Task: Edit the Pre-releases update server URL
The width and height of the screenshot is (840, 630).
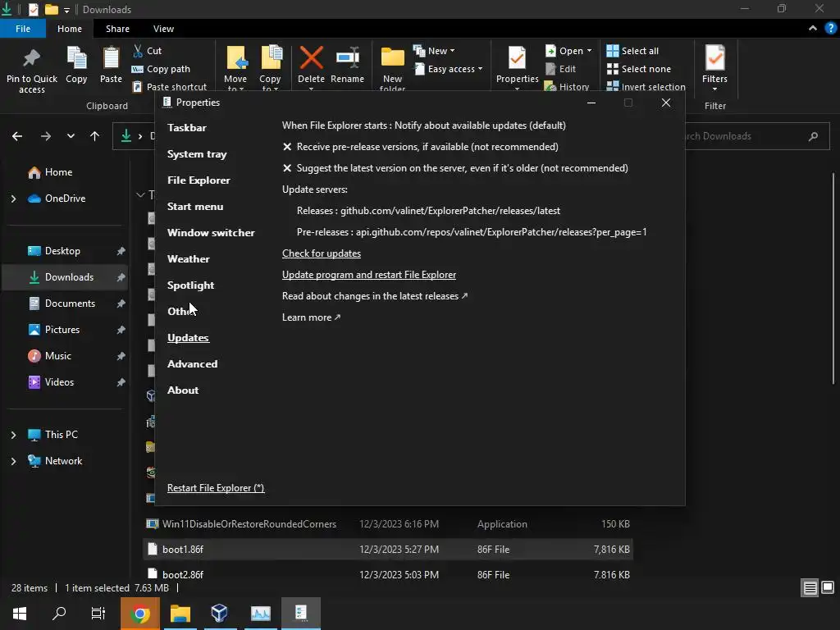Action: (x=472, y=232)
